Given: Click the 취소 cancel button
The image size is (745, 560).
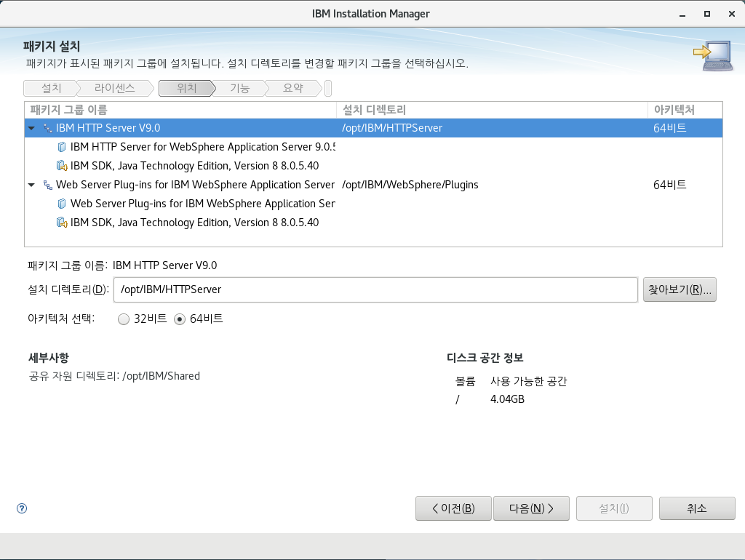Looking at the screenshot, I should click(697, 508).
